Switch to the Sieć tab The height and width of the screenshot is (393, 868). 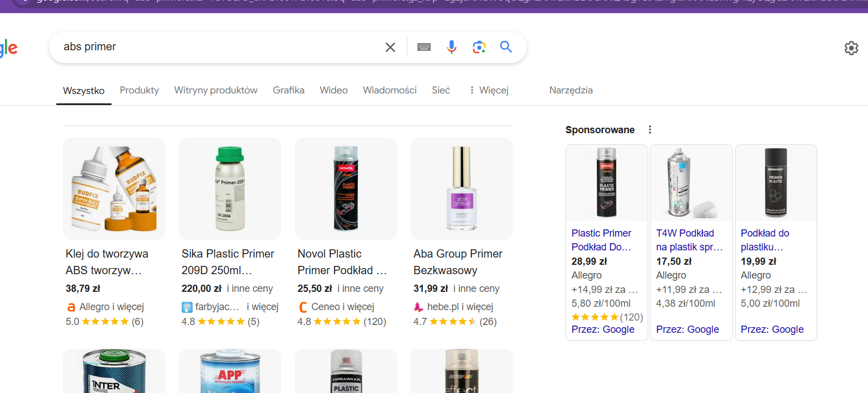click(441, 90)
